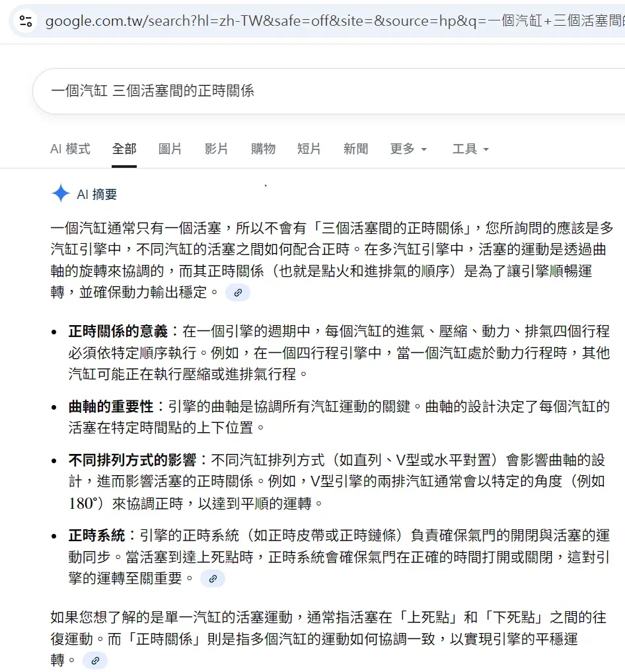Click the bold 正時系統 heading
This screenshot has height=672, width=625.
(96, 535)
